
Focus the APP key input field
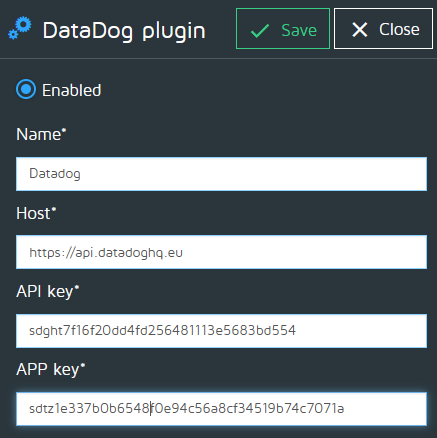221,409
